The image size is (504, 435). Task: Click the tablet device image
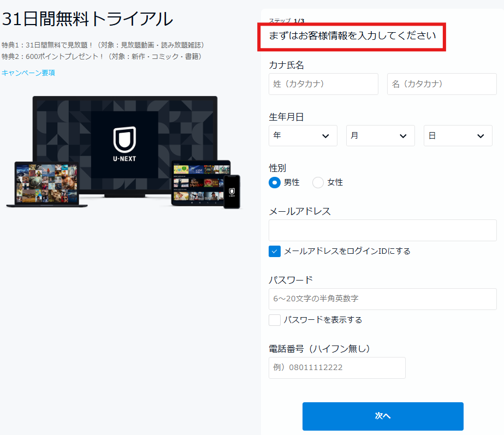pos(200,183)
